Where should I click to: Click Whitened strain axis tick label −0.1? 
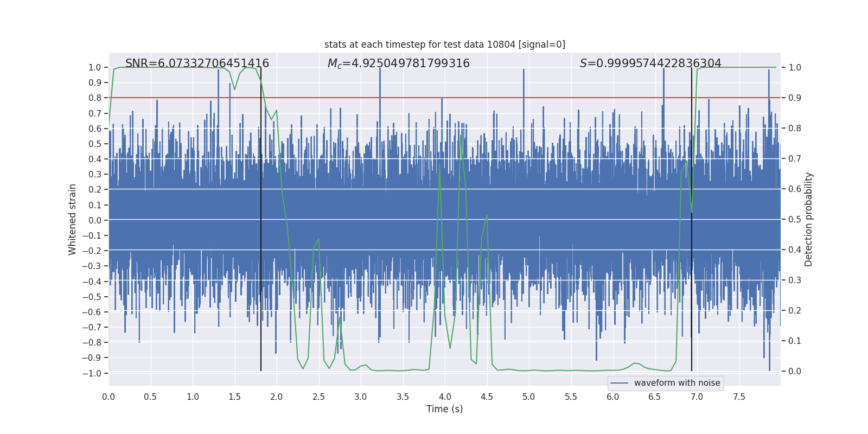point(92,235)
